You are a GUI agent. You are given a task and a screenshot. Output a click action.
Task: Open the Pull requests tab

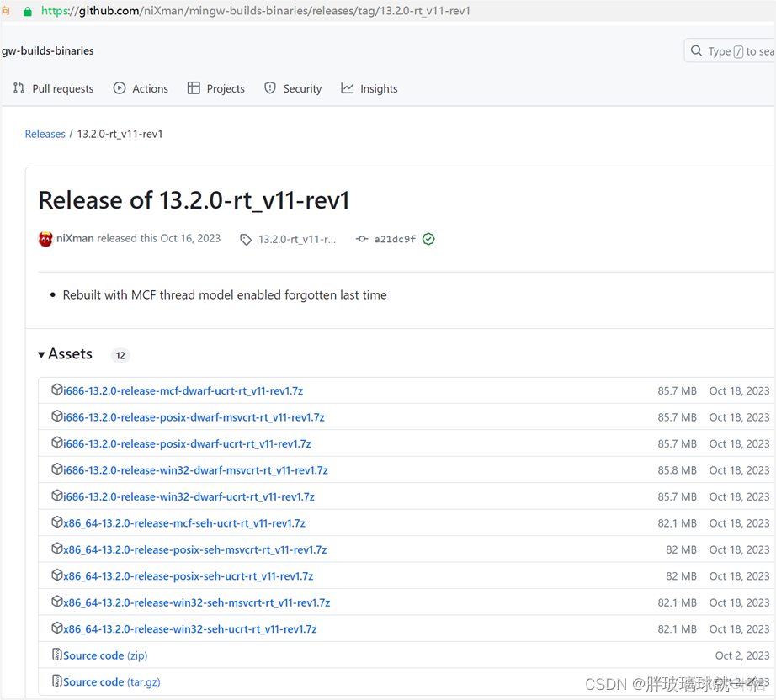pos(54,88)
